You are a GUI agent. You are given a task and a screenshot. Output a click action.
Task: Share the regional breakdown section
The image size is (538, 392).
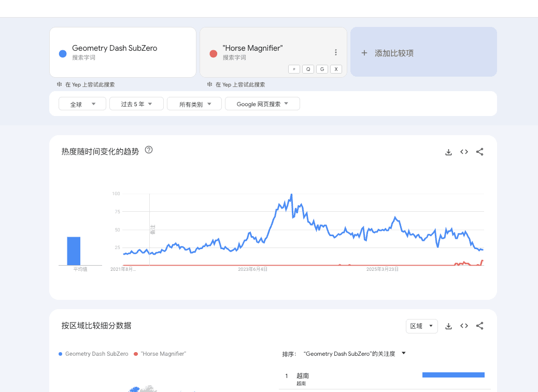coord(479,326)
